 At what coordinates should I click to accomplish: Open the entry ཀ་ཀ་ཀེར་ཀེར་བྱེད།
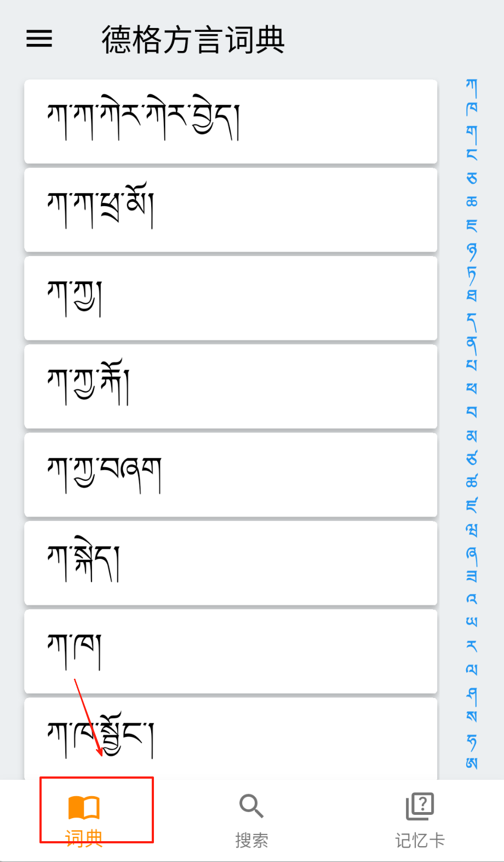(x=231, y=121)
